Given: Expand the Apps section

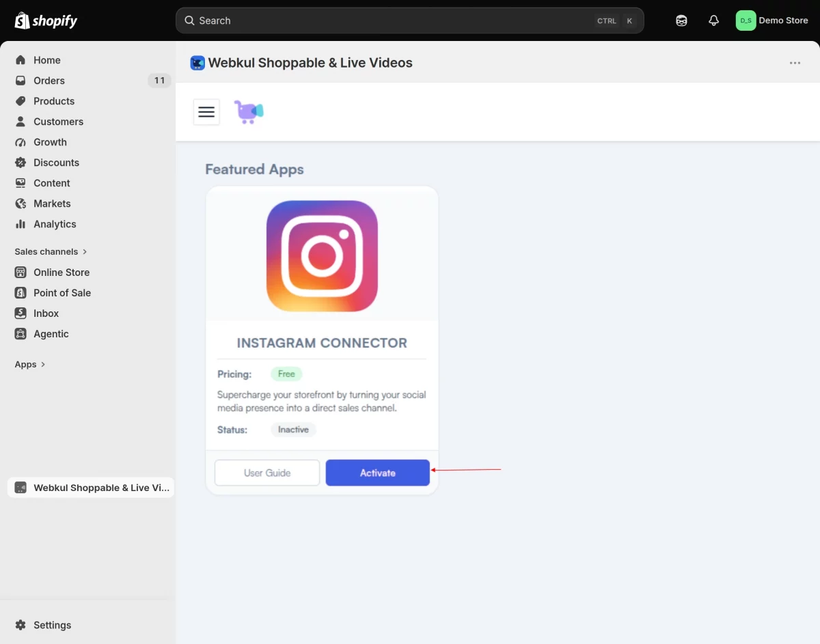Looking at the screenshot, I should pyautogui.click(x=30, y=364).
